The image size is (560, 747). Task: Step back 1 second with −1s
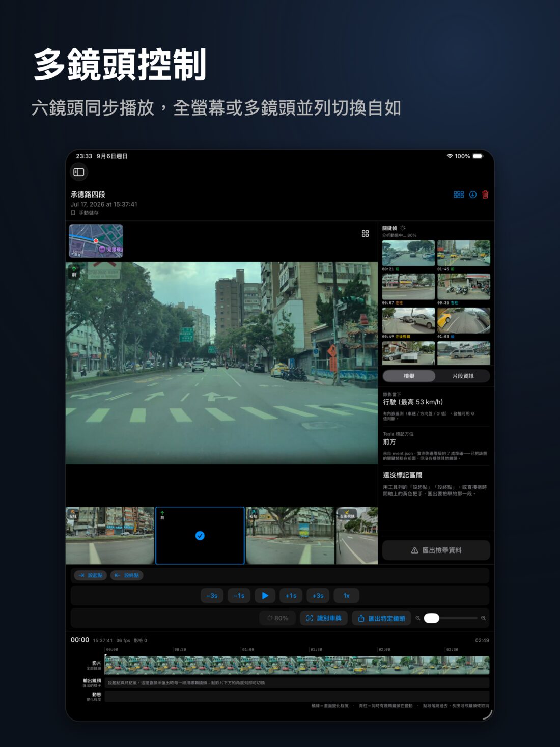(x=239, y=595)
